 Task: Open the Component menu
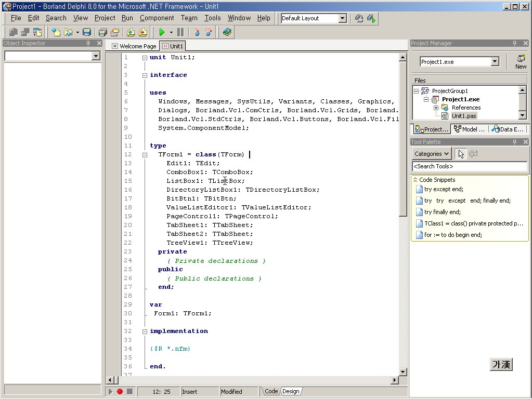tap(157, 18)
